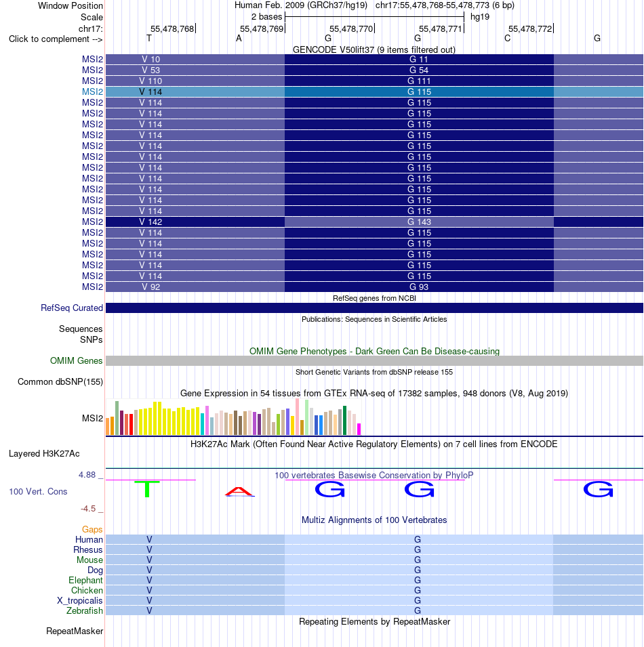Image resolution: width=644 pixels, height=647 pixels.
Task: Click the RefSeq Curated track label
Action: point(72,308)
